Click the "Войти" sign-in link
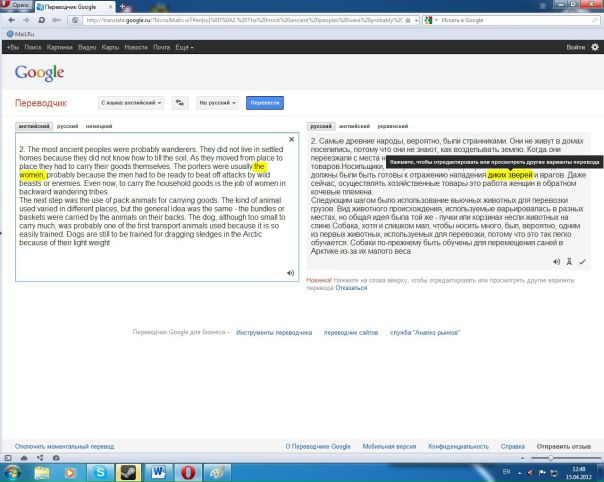604x482 pixels. coord(575,48)
